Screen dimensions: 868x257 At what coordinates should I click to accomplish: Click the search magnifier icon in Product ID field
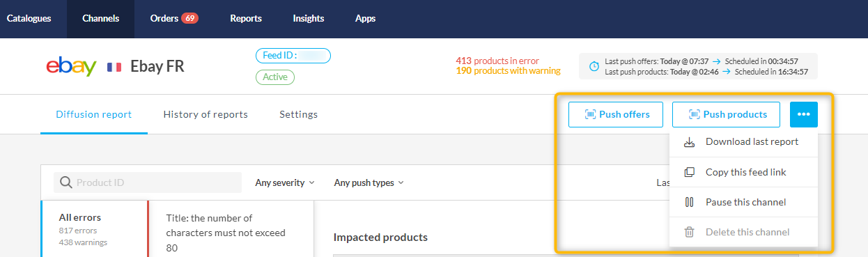coord(66,182)
